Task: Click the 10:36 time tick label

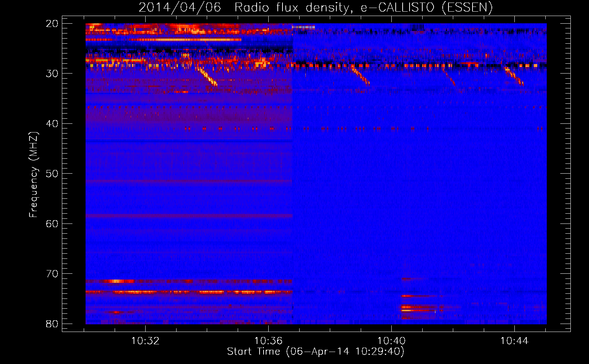Action: point(268,341)
